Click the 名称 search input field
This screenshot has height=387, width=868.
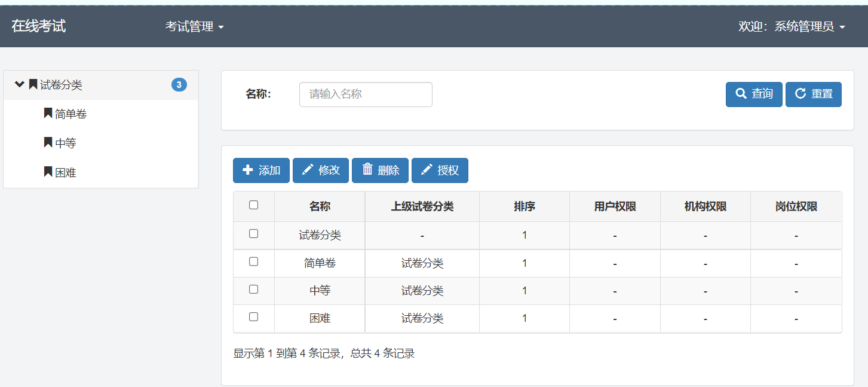coord(365,94)
